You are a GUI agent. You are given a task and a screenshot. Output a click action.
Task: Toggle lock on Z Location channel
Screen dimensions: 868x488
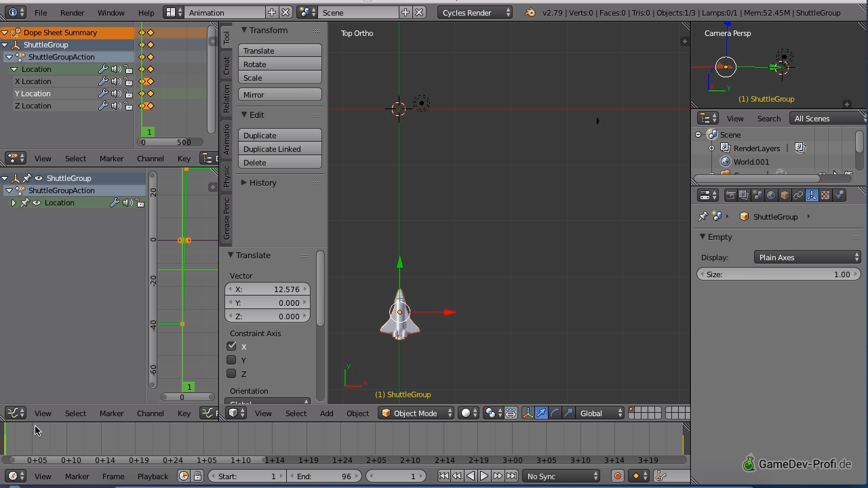128,106
